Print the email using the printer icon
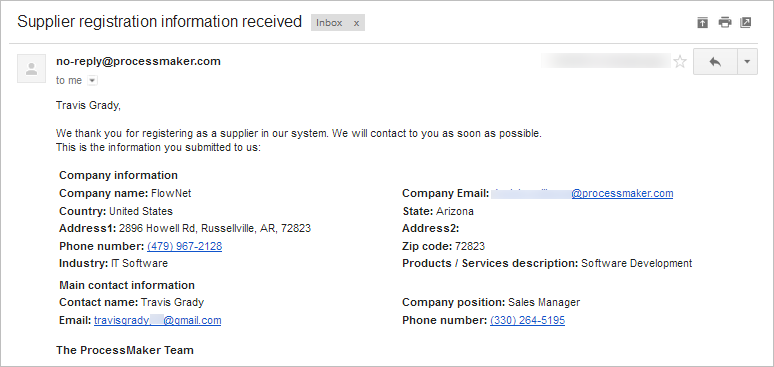This screenshot has width=774, height=367. pyautogui.click(x=725, y=22)
